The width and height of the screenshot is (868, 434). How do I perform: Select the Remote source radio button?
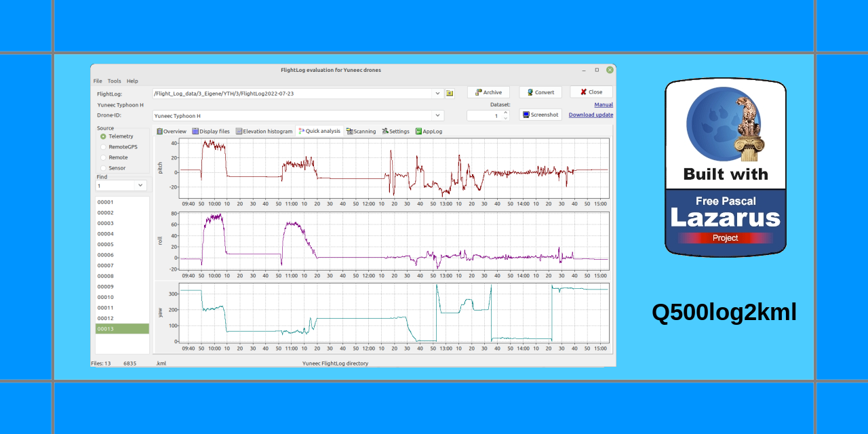104,157
